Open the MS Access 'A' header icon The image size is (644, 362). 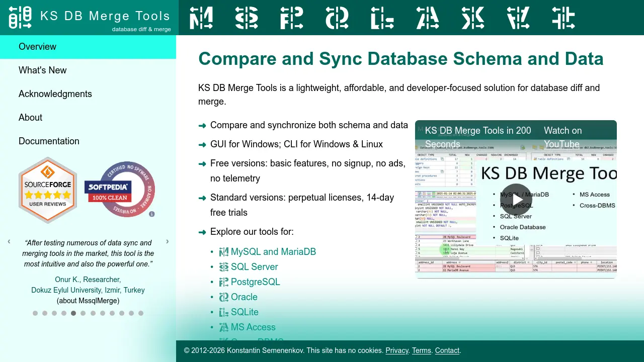click(428, 18)
